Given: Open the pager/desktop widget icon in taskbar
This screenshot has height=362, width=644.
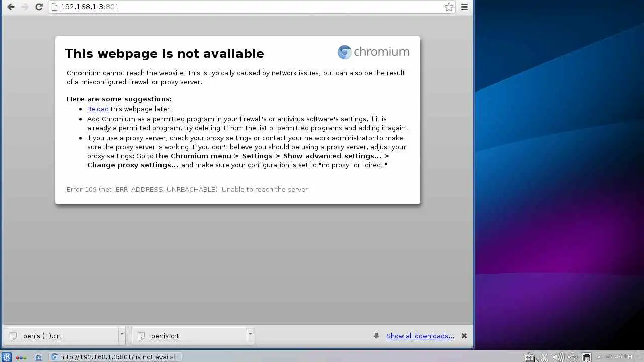Looking at the screenshot, I should [x=38, y=357].
